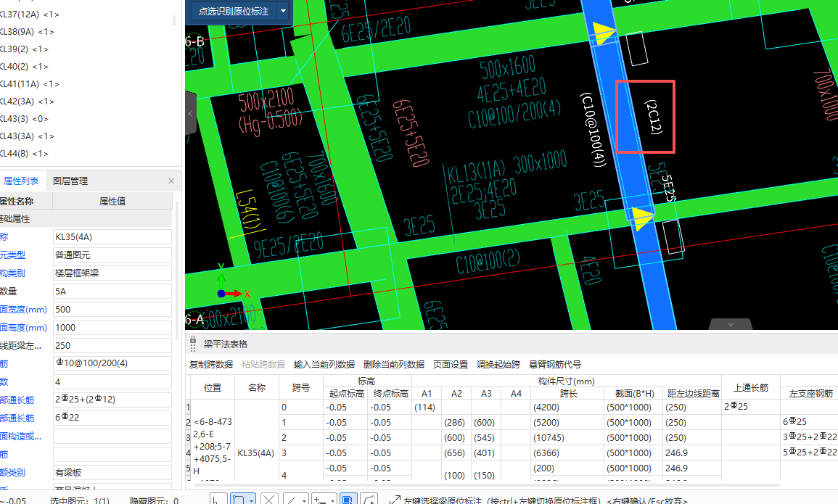Select KL44(8) in the component list
838x504 pixels.
pyautogui.click(x=24, y=153)
